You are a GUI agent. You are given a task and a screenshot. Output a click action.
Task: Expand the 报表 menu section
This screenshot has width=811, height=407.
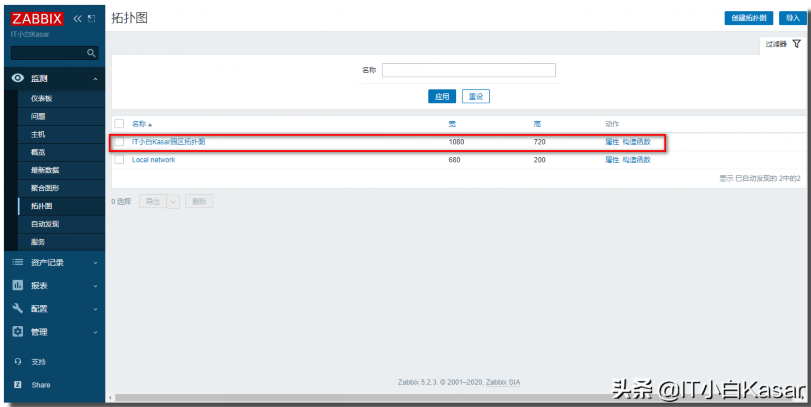click(x=95, y=286)
